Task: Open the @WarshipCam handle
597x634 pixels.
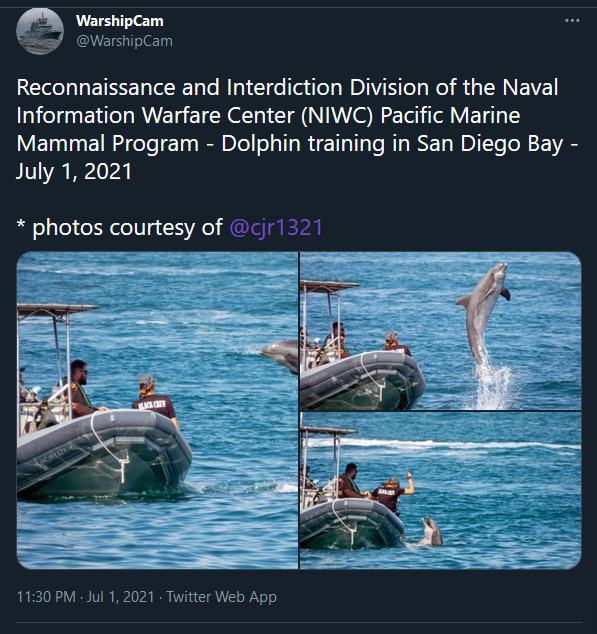Action: click(125, 41)
